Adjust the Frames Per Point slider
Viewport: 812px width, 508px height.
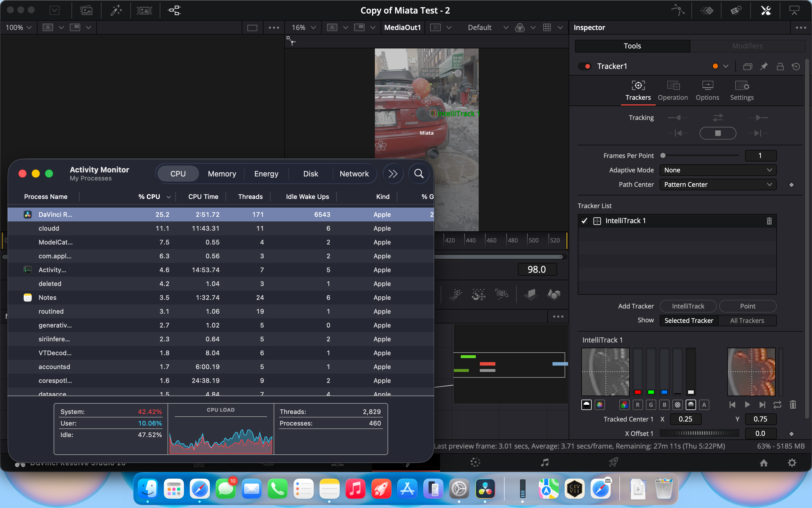tap(663, 155)
